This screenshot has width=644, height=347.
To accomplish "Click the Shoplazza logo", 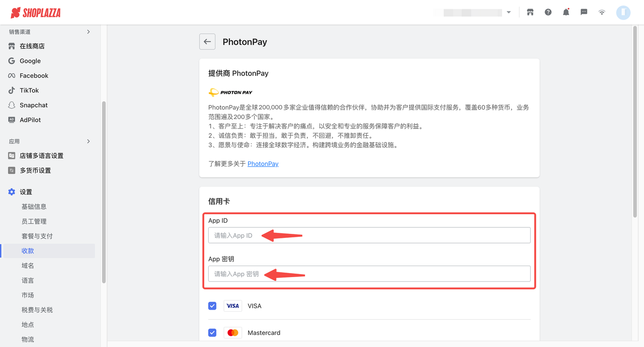I will click(x=35, y=13).
